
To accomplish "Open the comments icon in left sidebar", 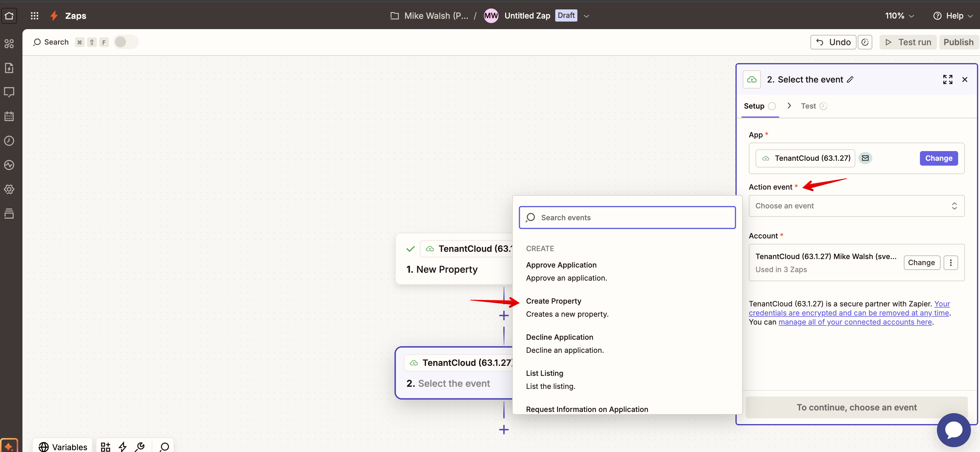I will [9, 92].
